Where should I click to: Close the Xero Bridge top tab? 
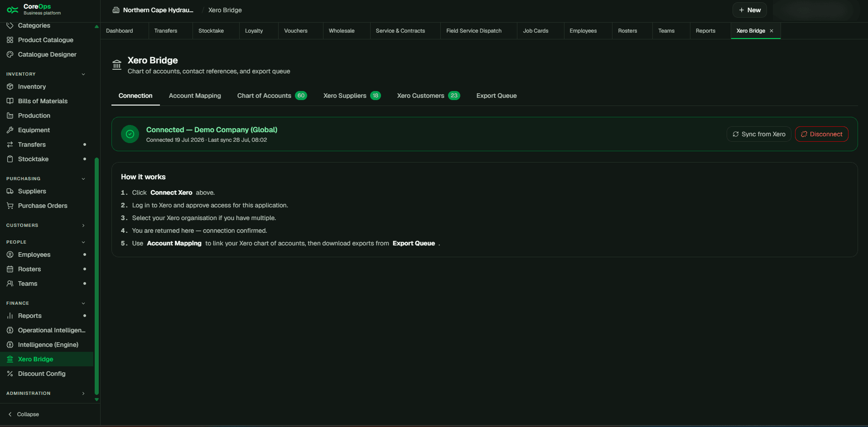click(x=772, y=31)
